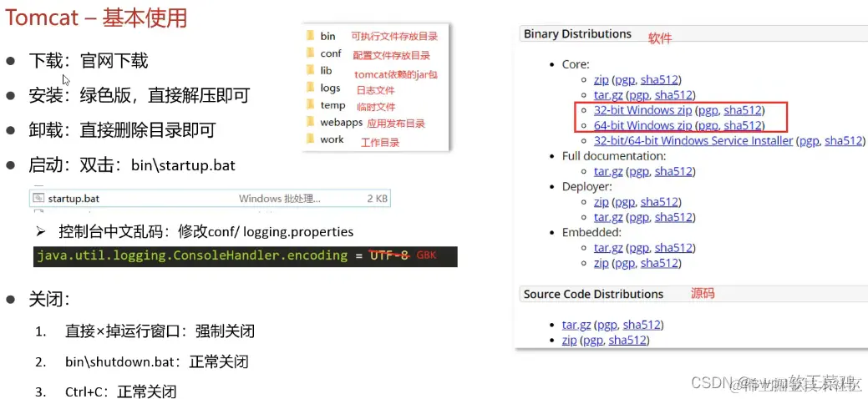Viewport: 868px width, 399px height.
Task: Click the 'bin\shutdown.bat:正常关闭' list item
Action: (157, 362)
